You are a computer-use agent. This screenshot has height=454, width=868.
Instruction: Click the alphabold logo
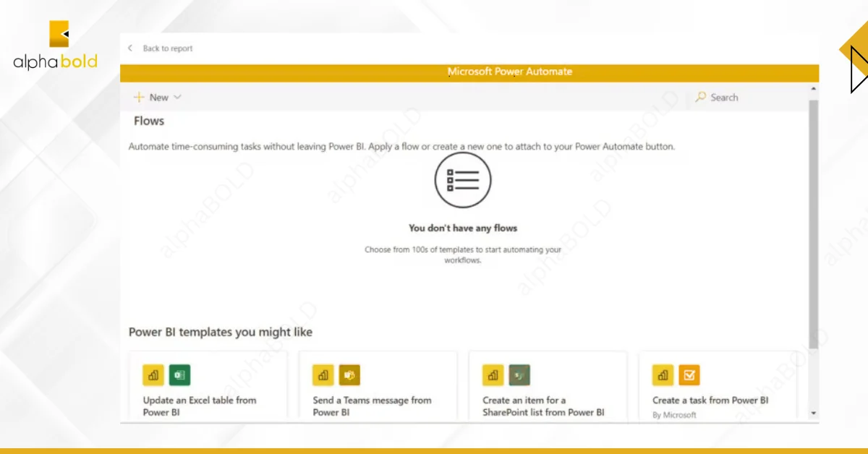click(x=55, y=45)
